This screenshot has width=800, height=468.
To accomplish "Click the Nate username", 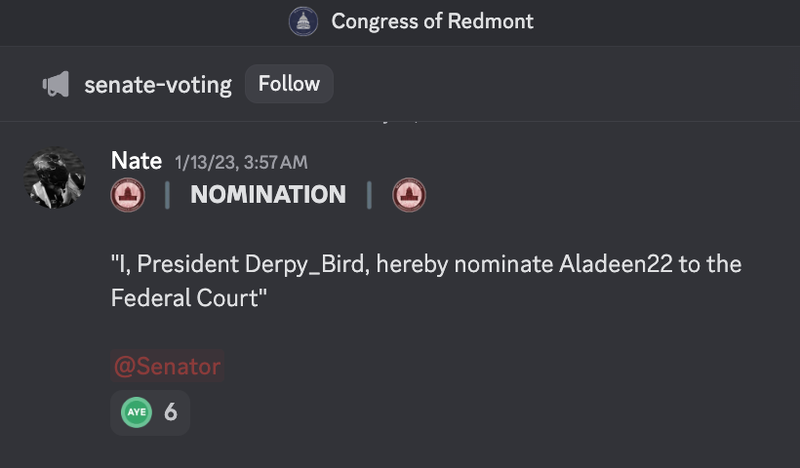I will pyautogui.click(x=136, y=161).
